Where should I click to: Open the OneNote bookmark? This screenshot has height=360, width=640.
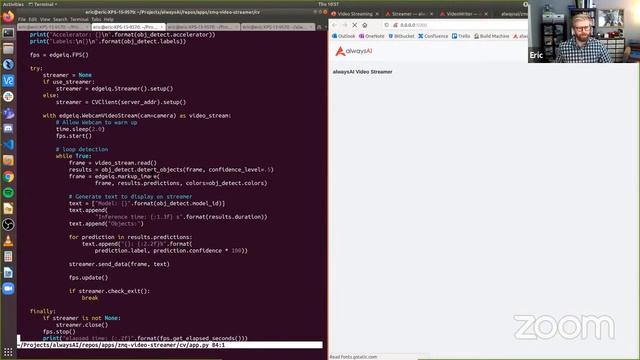pyautogui.click(x=372, y=36)
